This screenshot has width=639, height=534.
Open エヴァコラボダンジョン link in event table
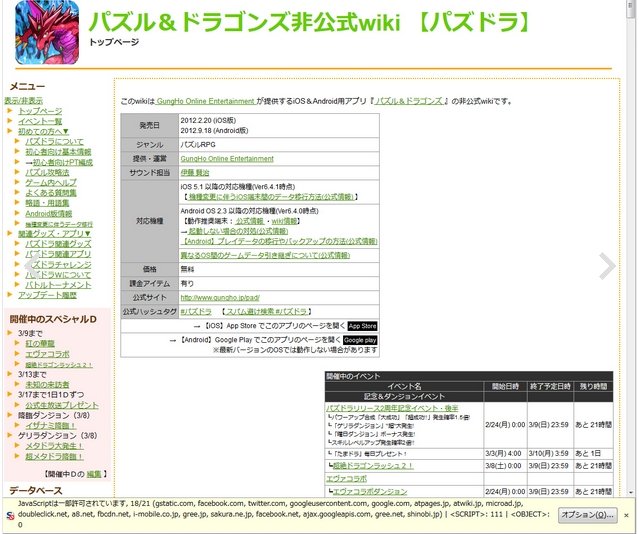click(370, 492)
